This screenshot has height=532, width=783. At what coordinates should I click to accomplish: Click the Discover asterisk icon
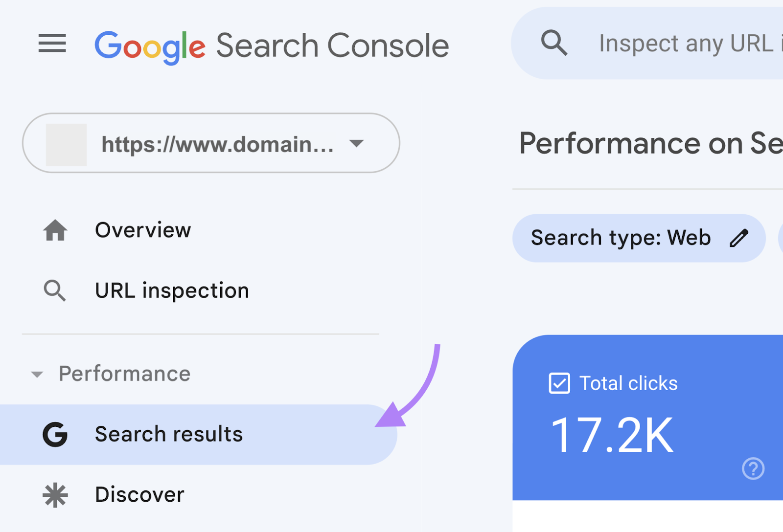pos(55,494)
